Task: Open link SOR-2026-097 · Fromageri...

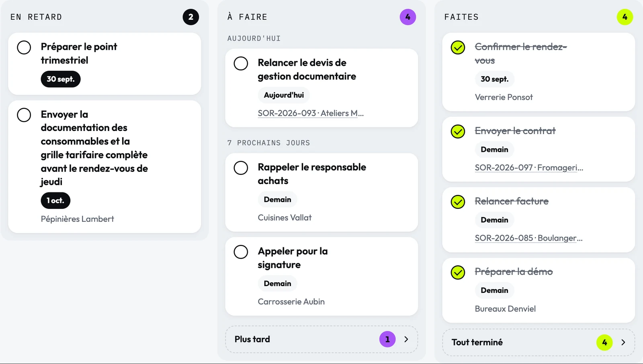Action: [x=529, y=168]
